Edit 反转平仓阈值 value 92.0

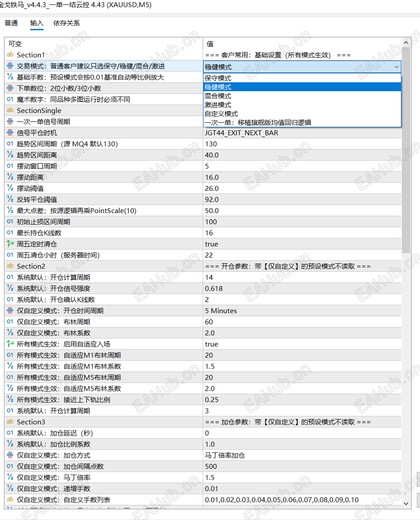[x=302, y=199]
